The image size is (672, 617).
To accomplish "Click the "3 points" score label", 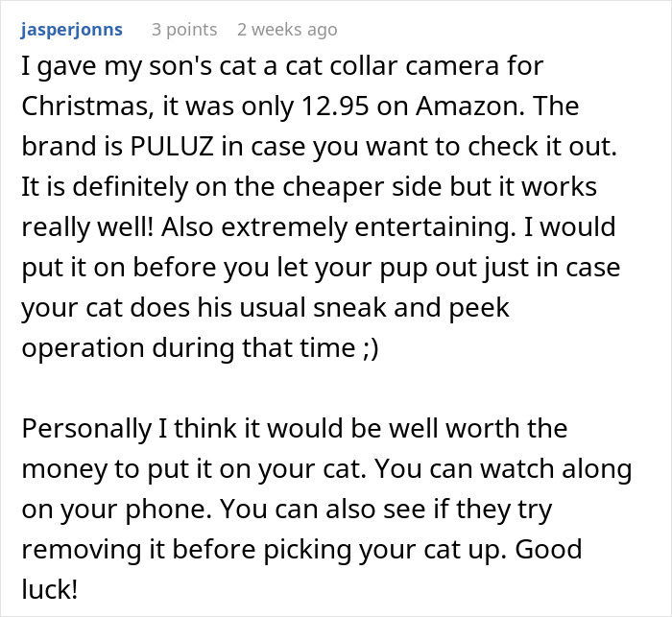I will pos(184,30).
